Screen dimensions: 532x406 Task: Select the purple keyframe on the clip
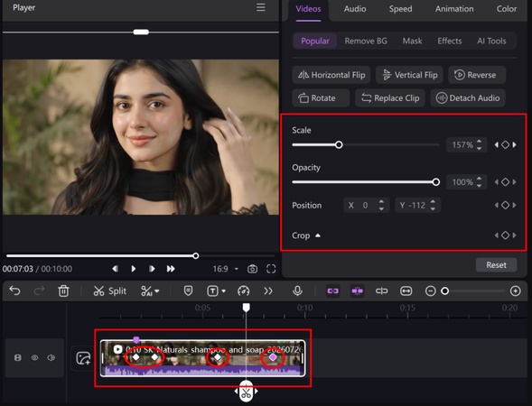[273, 357]
